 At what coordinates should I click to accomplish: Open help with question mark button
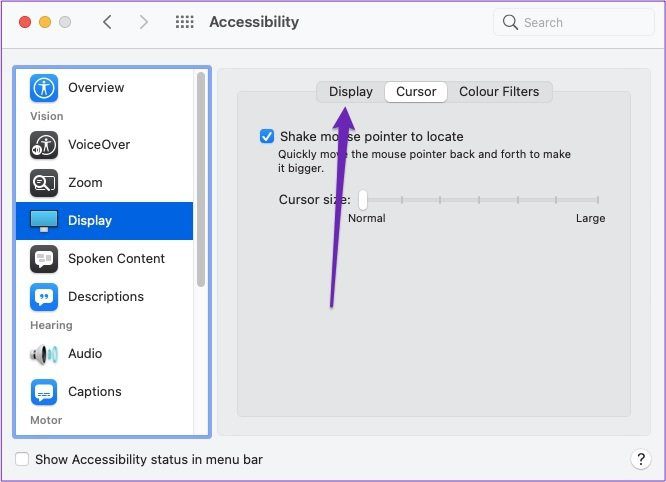tap(641, 459)
